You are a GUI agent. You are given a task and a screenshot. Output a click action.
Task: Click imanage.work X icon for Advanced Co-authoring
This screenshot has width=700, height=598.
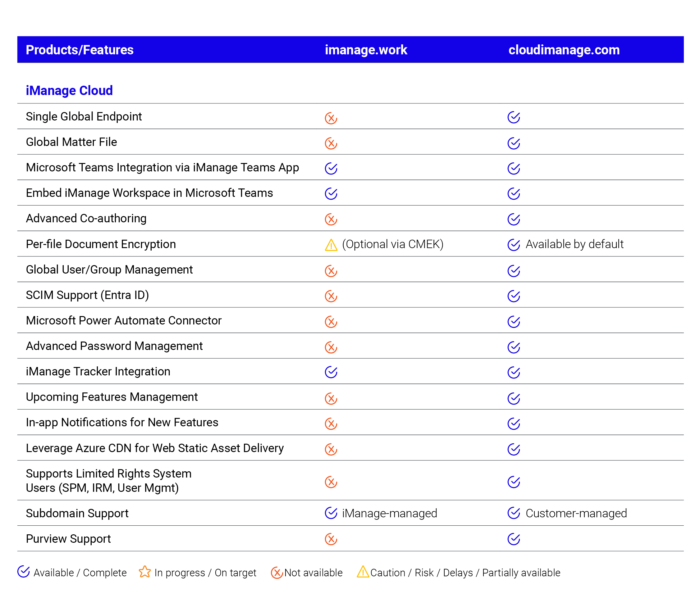tap(331, 219)
